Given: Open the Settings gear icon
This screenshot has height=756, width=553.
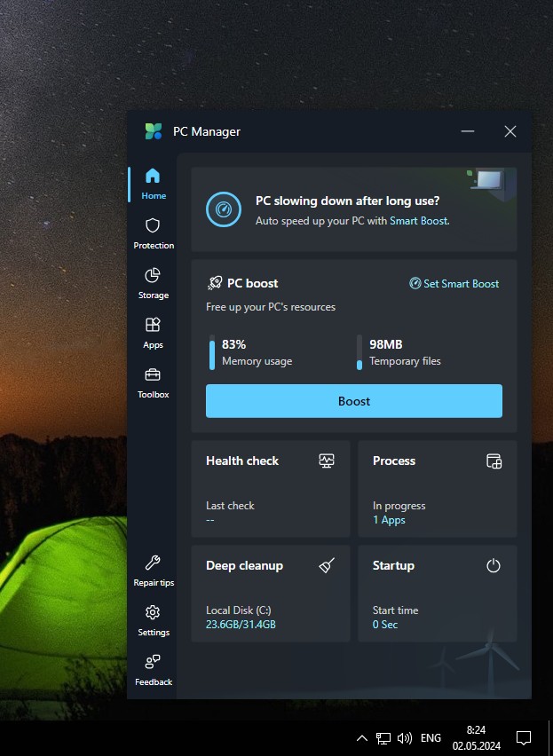Looking at the screenshot, I should (x=153, y=612).
